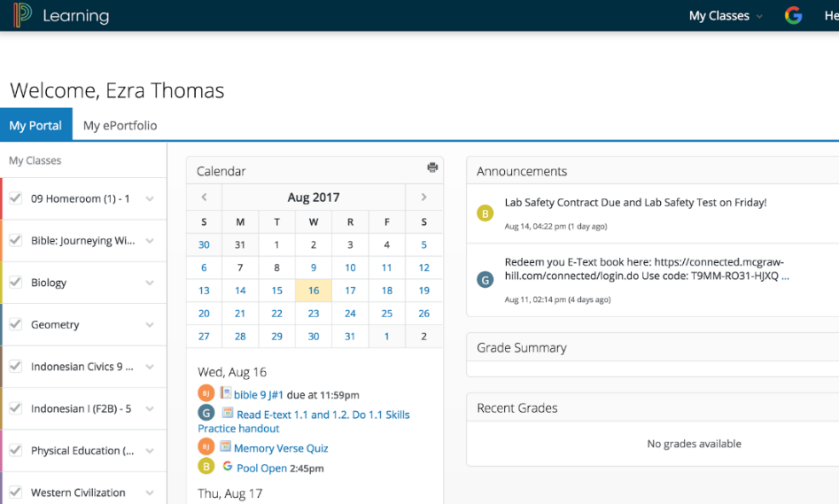Viewport: 839px width, 504px height.
Task: Uncheck the 09 Homeroom class checkbox
Action: (x=15, y=198)
